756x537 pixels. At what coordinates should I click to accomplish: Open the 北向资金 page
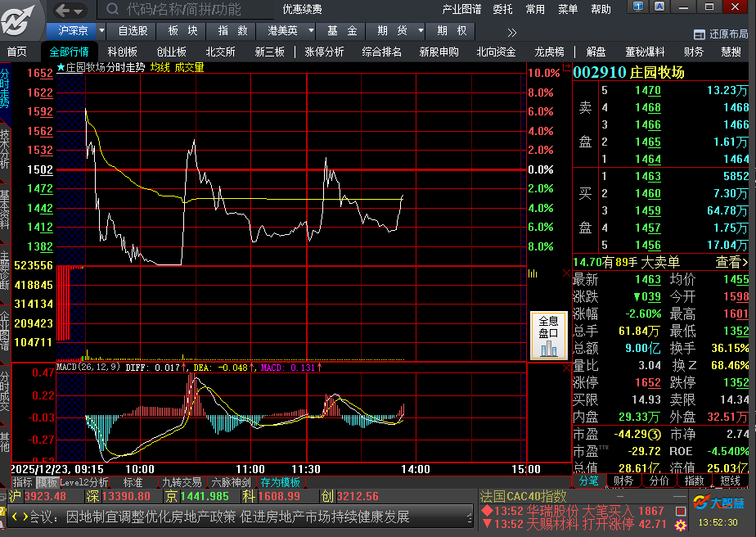pos(496,52)
